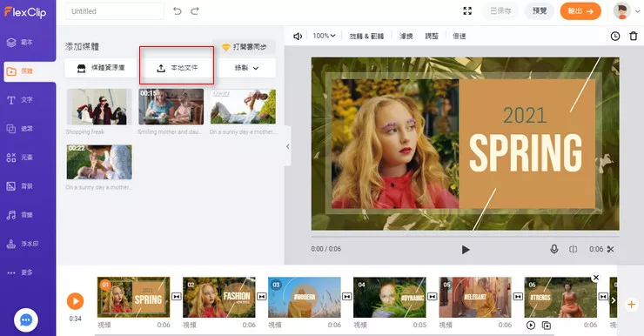
Task: Select storyboard scene 02 FASHION
Action: (219, 297)
